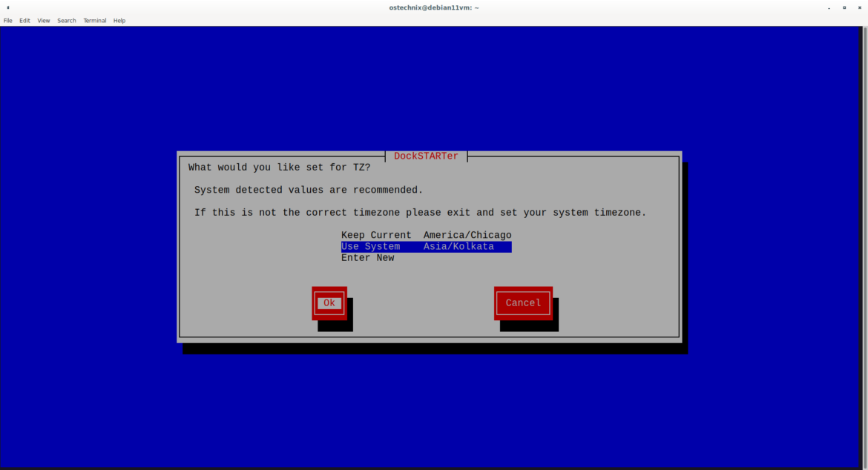
Task: Open the View menu
Action: click(x=43, y=21)
